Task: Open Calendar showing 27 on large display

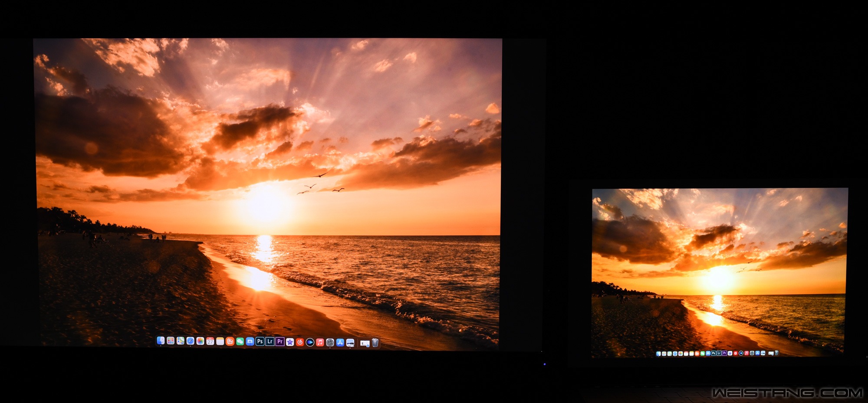Action: [210, 341]
